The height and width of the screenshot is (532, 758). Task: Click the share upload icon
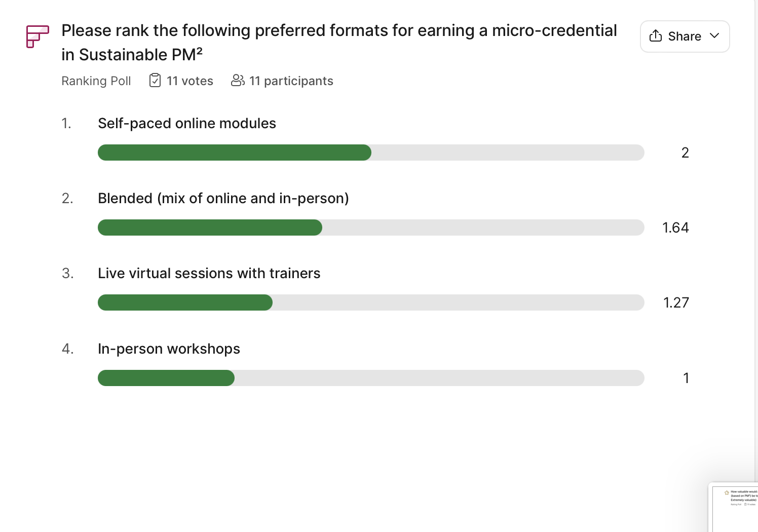pyautogui.click(x=656, y=36)
